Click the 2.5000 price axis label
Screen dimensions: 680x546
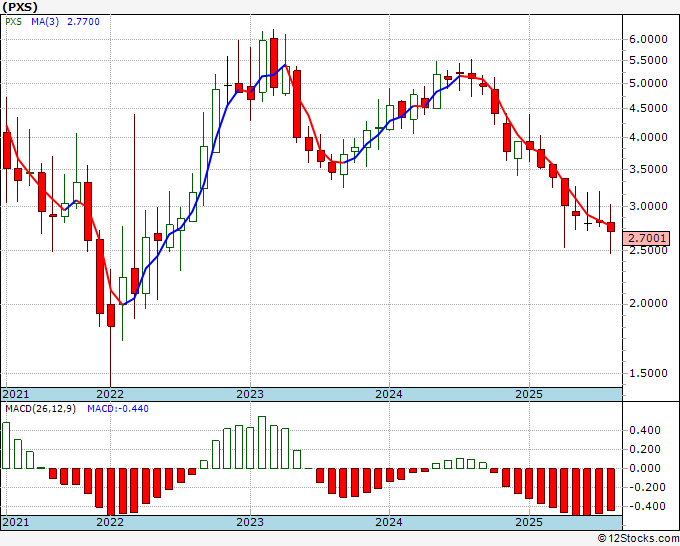tap(648, 250)
